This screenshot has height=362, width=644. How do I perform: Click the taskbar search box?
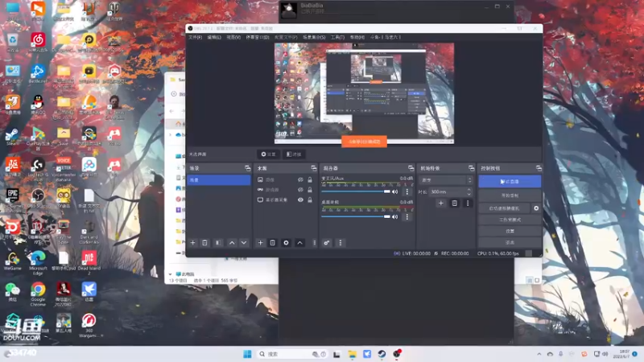click(x=292, y=354)
